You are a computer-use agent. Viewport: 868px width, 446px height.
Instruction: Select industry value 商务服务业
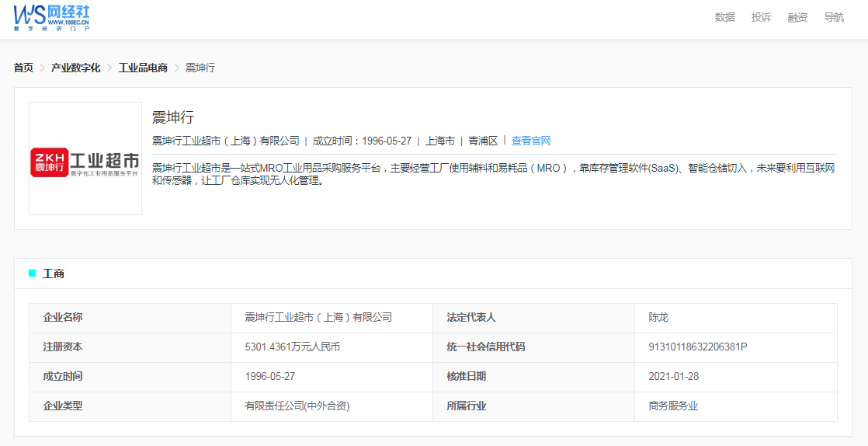[673, 406]
